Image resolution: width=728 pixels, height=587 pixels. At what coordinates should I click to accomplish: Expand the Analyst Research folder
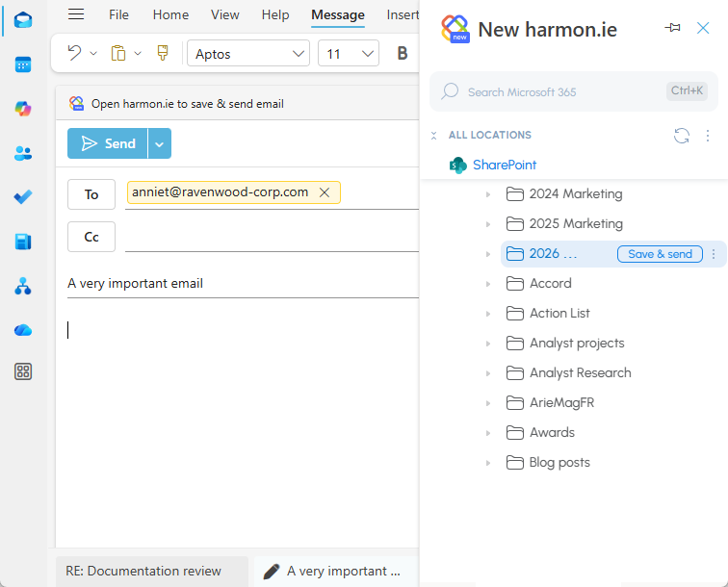click(488, 373)
